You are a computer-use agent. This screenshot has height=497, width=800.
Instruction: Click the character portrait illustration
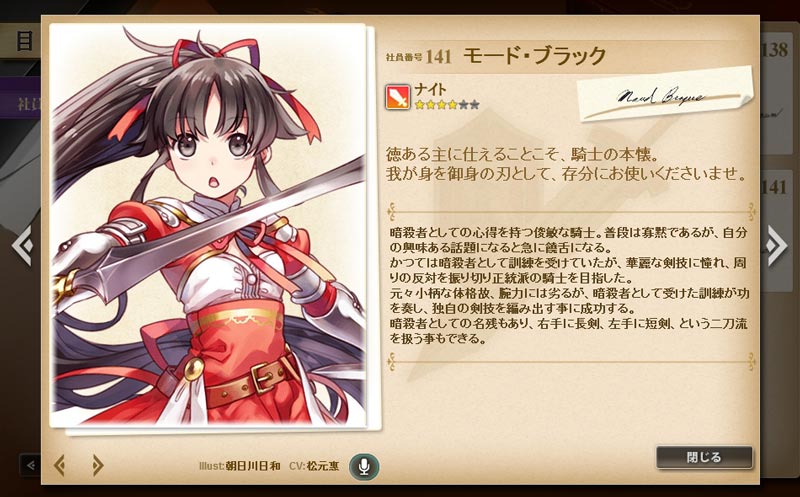[208, 226]
